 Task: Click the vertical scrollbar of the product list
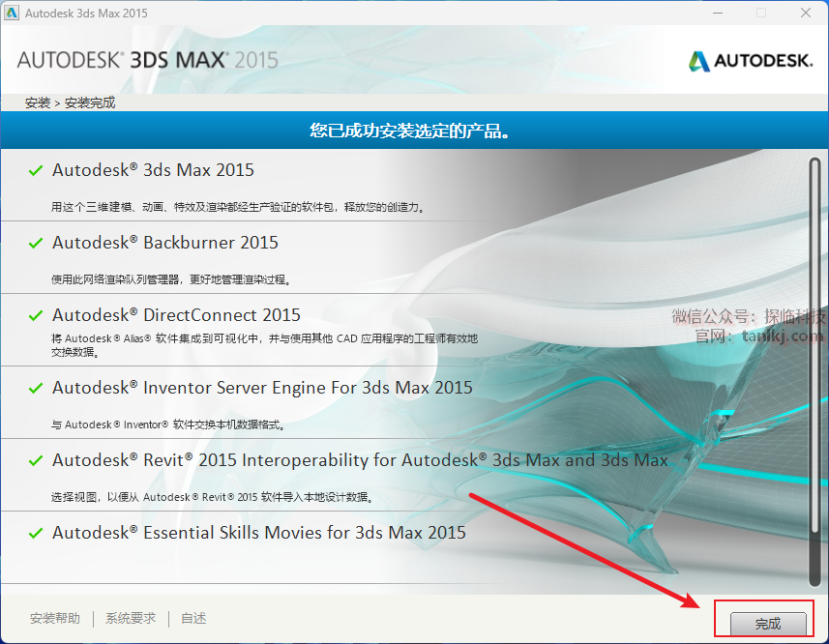[814, 371]
